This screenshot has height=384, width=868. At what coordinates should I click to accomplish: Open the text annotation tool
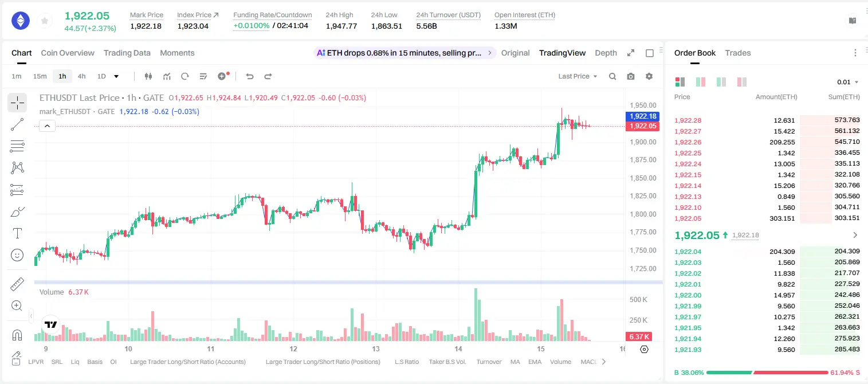point(17,233)
